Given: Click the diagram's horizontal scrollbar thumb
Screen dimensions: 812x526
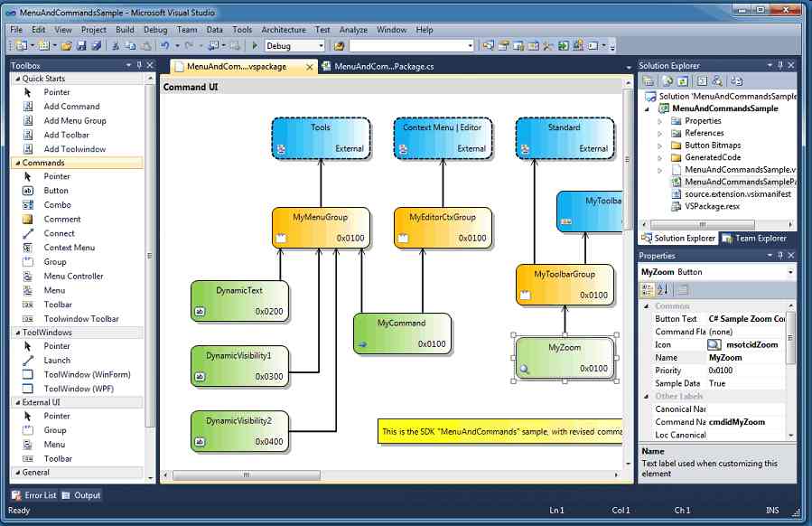Looking at the screenshot, I should pos(247,474).
